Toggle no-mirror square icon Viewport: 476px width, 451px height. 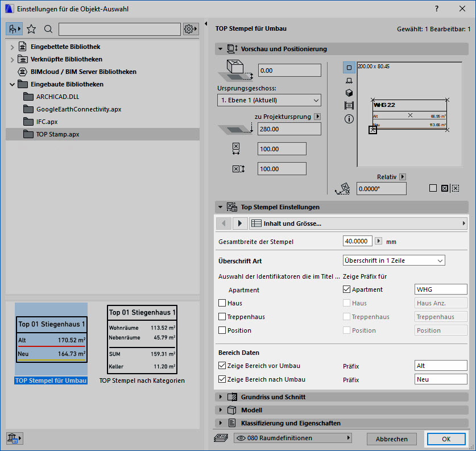click(x=433, y=188)
